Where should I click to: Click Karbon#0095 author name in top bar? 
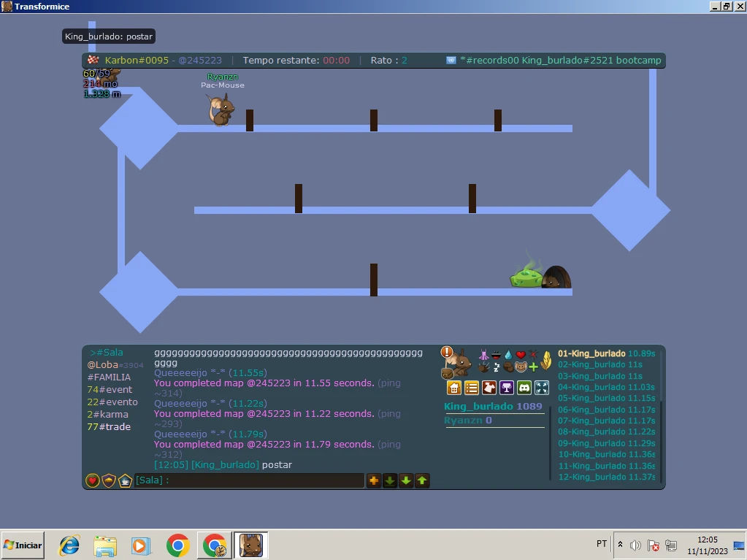[x=137, y=61]
